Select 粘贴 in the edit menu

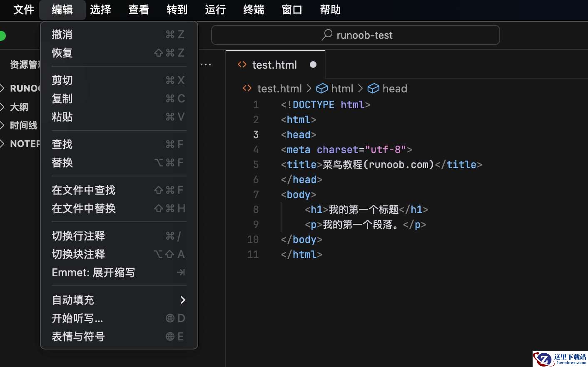pos(119,117)
